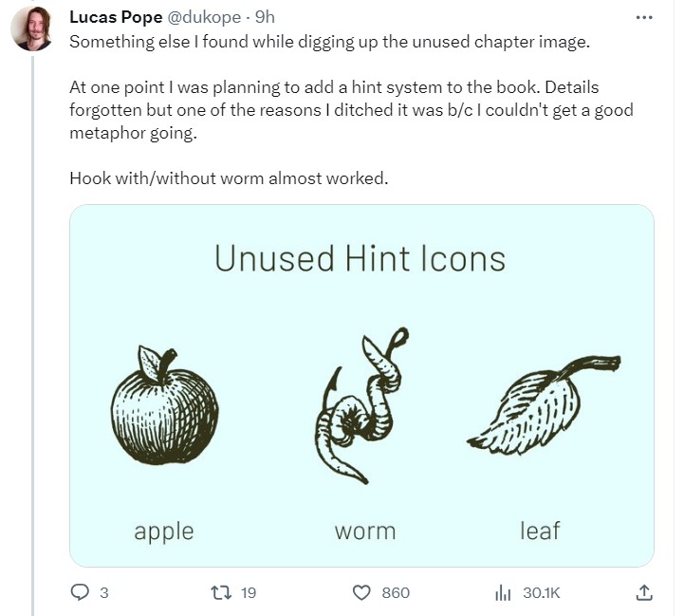The image size is (684, 616).
Task: Click the reply speech bubble icon
Action: point(80,592)
